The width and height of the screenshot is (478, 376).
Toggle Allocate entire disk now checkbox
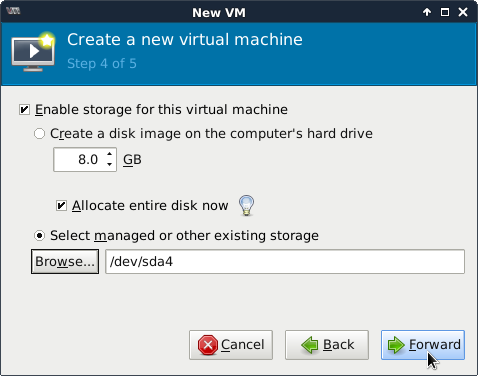(x=61, y=205)
